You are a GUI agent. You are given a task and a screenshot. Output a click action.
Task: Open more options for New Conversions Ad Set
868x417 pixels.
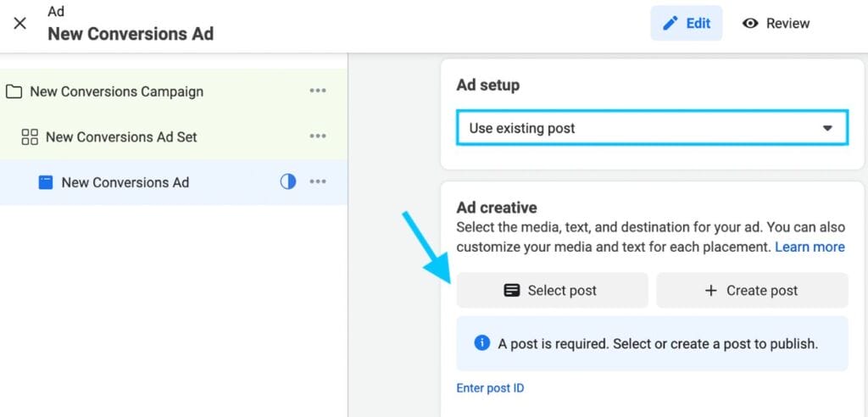click(x=318, y=136)
